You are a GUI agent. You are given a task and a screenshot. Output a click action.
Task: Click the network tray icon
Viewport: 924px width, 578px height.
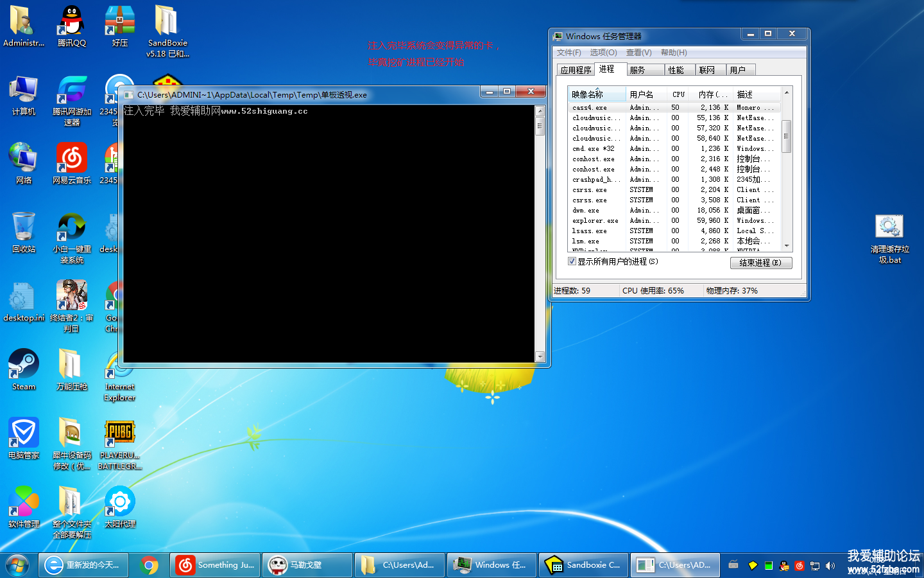[815, 566]
